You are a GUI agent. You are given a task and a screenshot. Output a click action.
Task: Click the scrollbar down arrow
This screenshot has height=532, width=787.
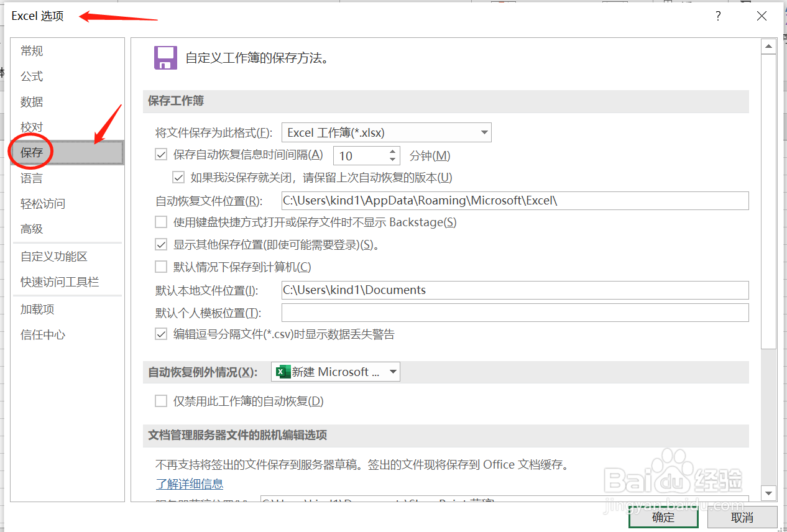pos(769,493)
